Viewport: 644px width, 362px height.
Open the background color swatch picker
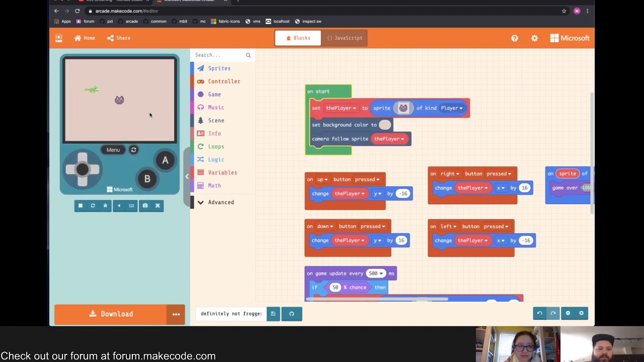(x=385, y=125)
